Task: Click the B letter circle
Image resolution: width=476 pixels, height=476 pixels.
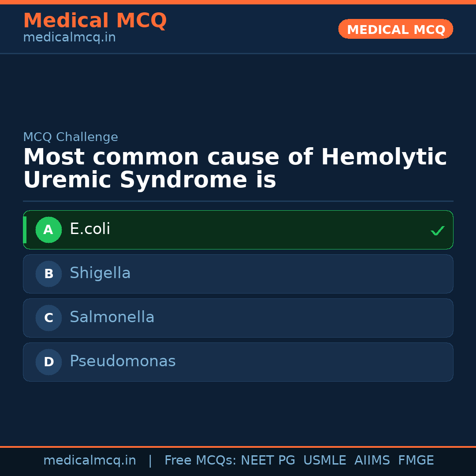Action: (x=48, y=274)
